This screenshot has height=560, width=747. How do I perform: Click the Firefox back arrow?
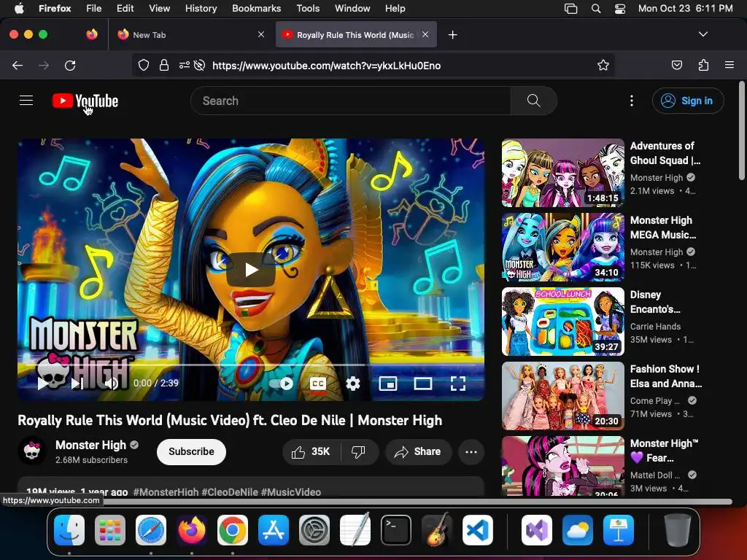(x=18, y=65)
